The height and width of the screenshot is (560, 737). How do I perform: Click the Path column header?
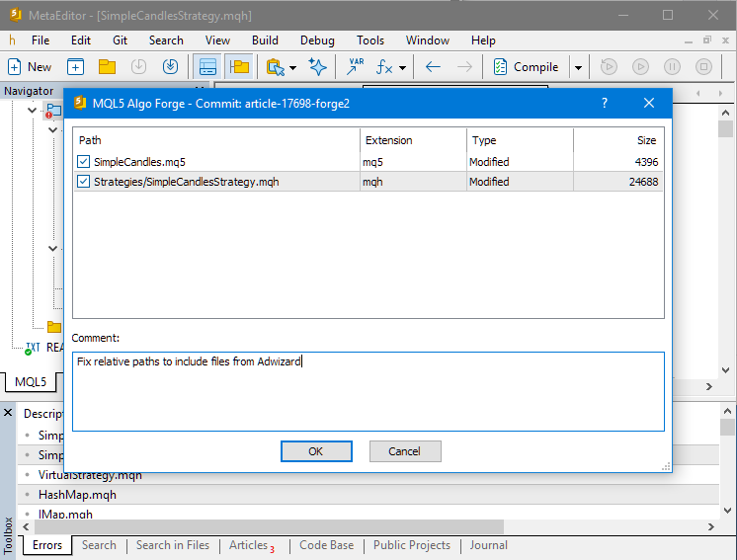[216, 140]
